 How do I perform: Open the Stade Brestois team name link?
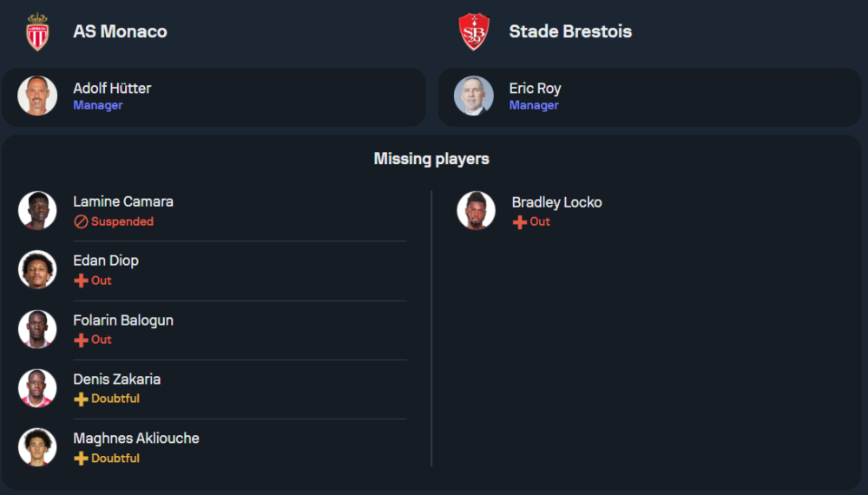tap(570, 31)
